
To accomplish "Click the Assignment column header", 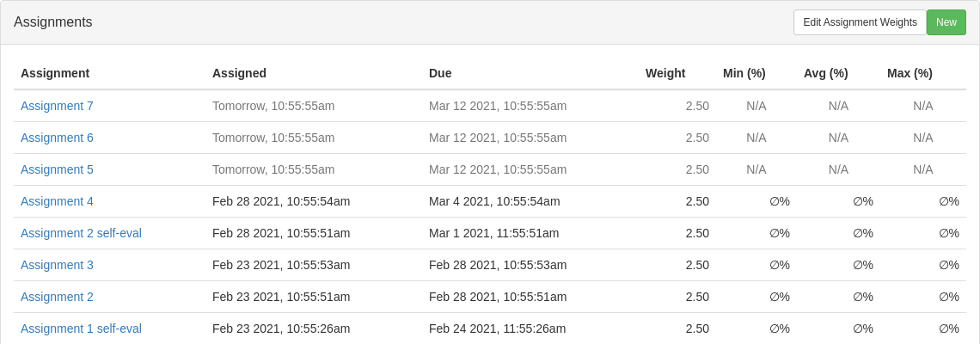I will coord(55,73).
